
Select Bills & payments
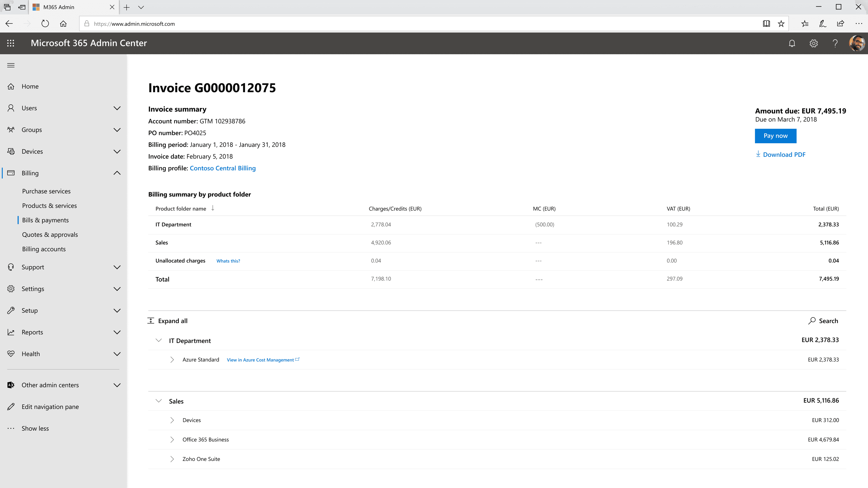[45, 220]
